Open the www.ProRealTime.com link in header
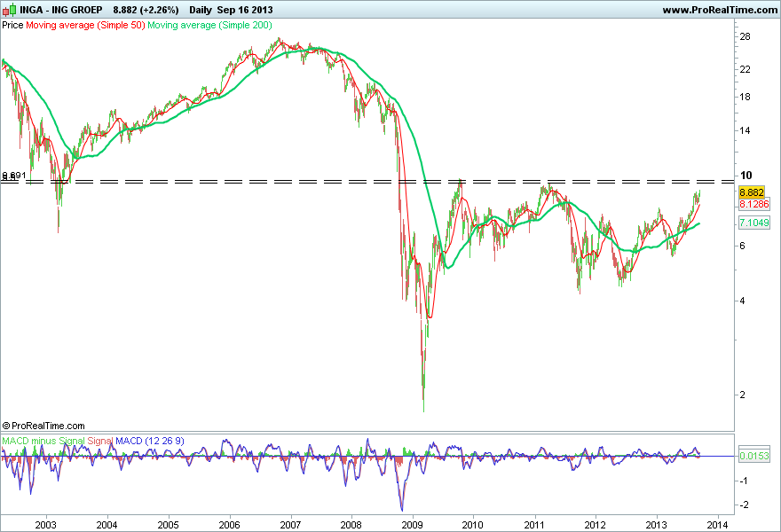The image size is (781, 532). (720, 10)
